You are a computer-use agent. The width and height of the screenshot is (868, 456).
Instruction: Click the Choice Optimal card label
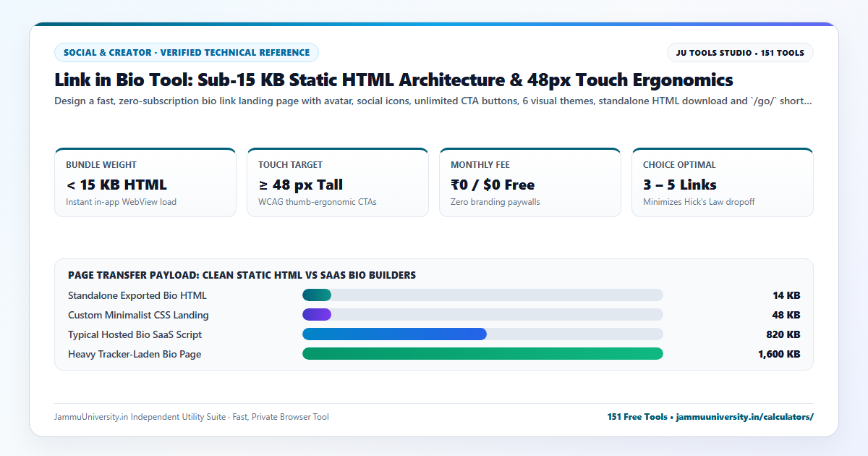679,165
